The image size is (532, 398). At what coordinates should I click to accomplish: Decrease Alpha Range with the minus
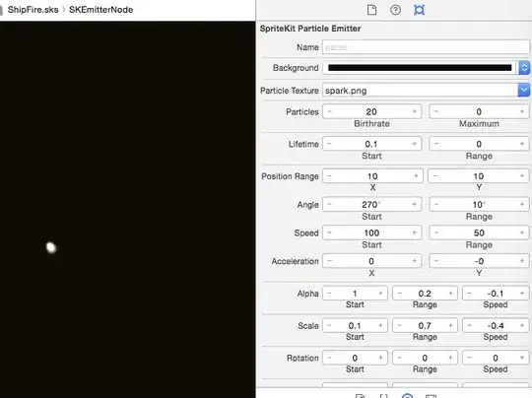399,294
